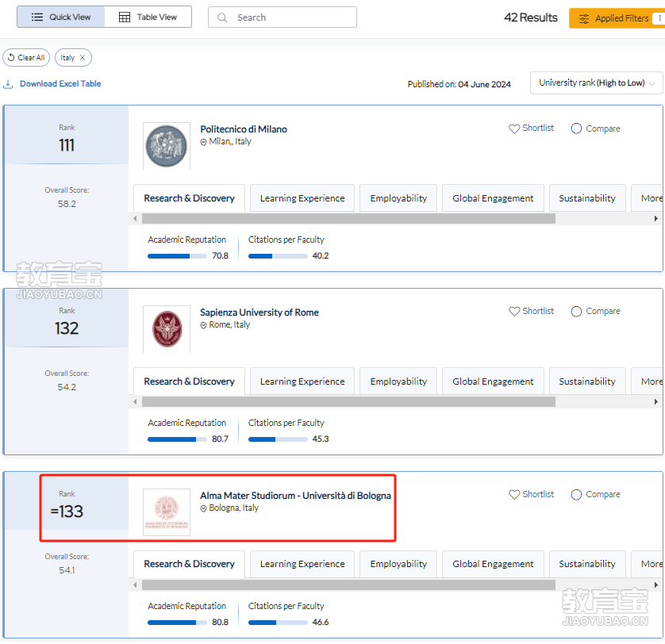Image resolution: width=665 pixels, height=644 pixels.
Task: Open Global Engagement tab for Bologna
Action: [x=493, y=564]
